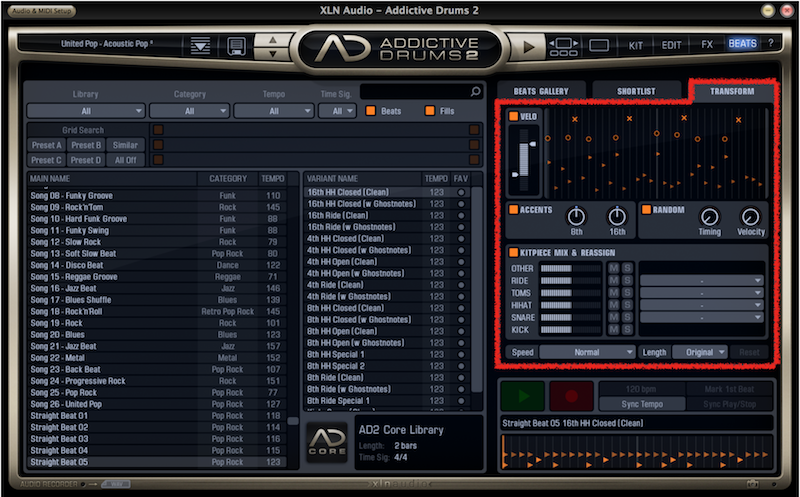Go to next preset with down arrow
The image size is (800, 497).
[x=272, y=53]
